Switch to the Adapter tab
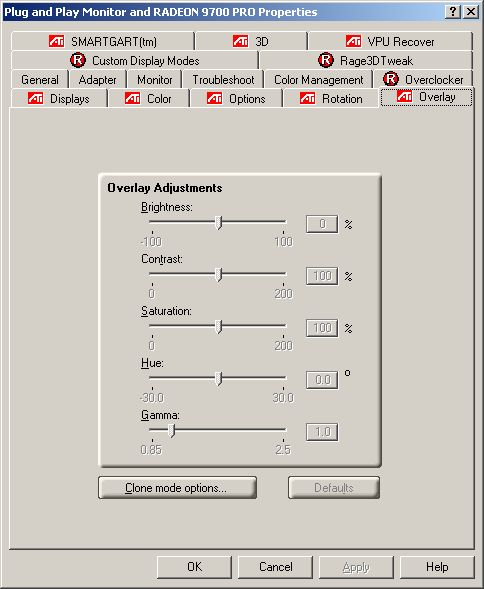 click(x=97, y=79)
